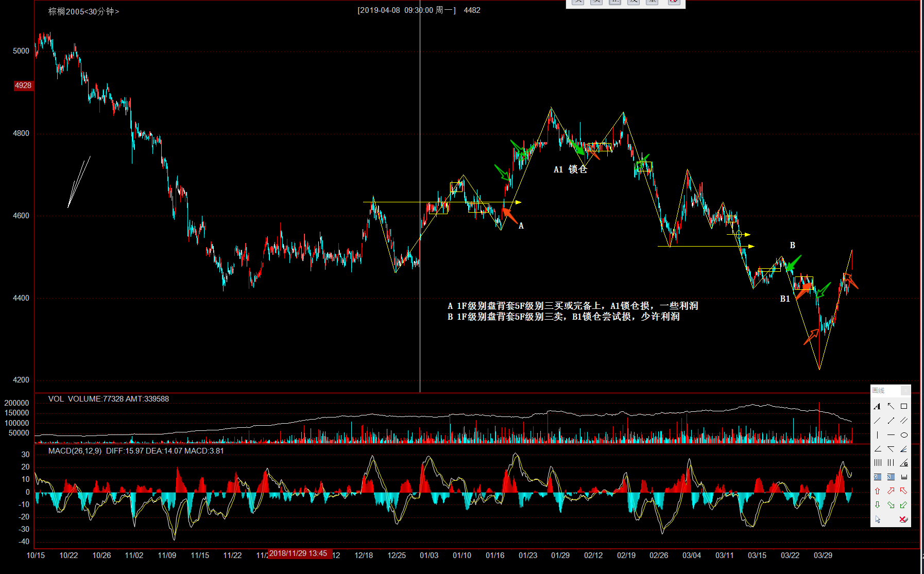
Task: Select the red up-left arrow marker
Action: click(904, 491)
